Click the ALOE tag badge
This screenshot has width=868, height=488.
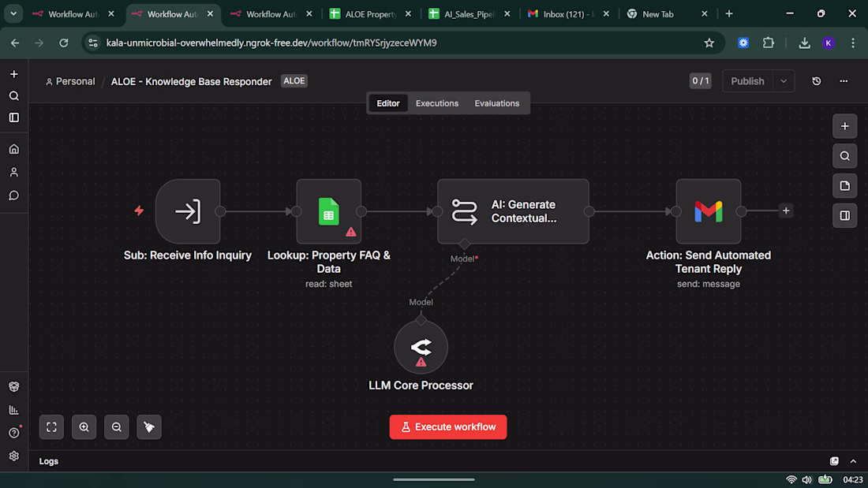(x=294, y=80)
